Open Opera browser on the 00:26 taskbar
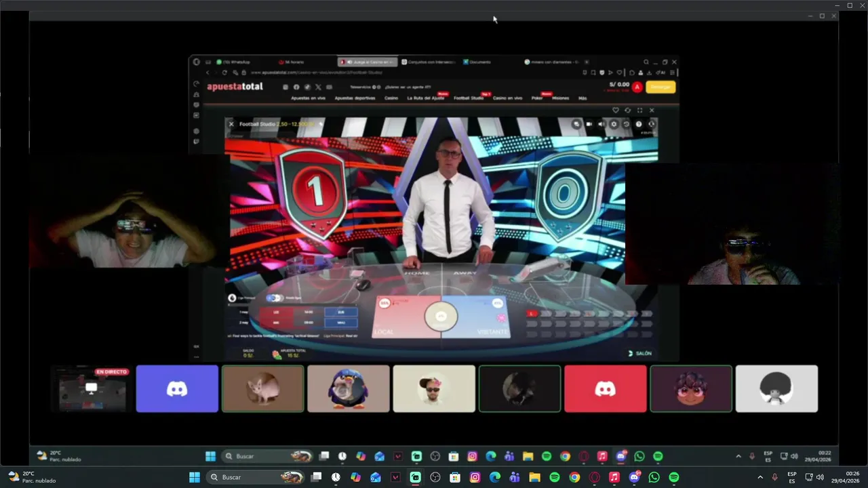The width and height of the screenshot is (868, 488). click(x=595, y=477)
